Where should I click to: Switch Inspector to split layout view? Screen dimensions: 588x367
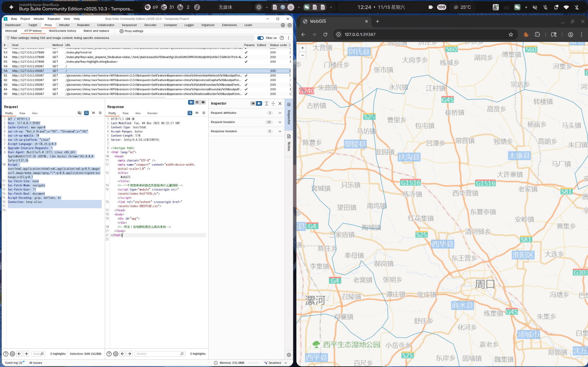point(259,103)
